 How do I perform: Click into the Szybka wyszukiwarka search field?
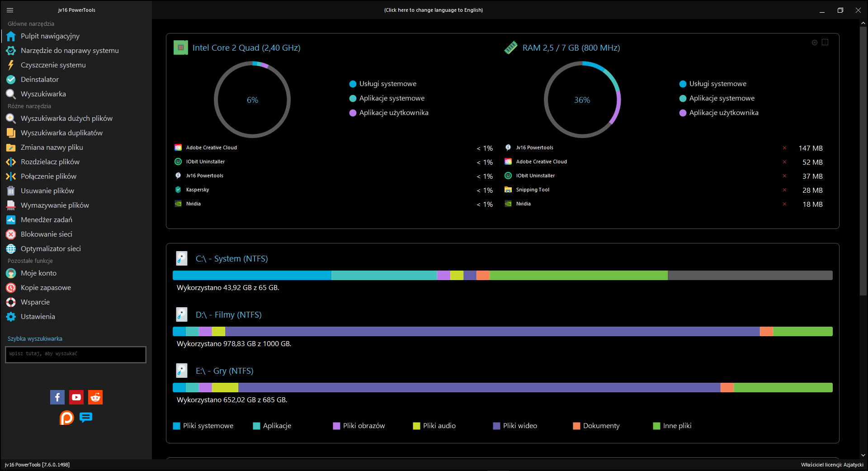point(75,354)
